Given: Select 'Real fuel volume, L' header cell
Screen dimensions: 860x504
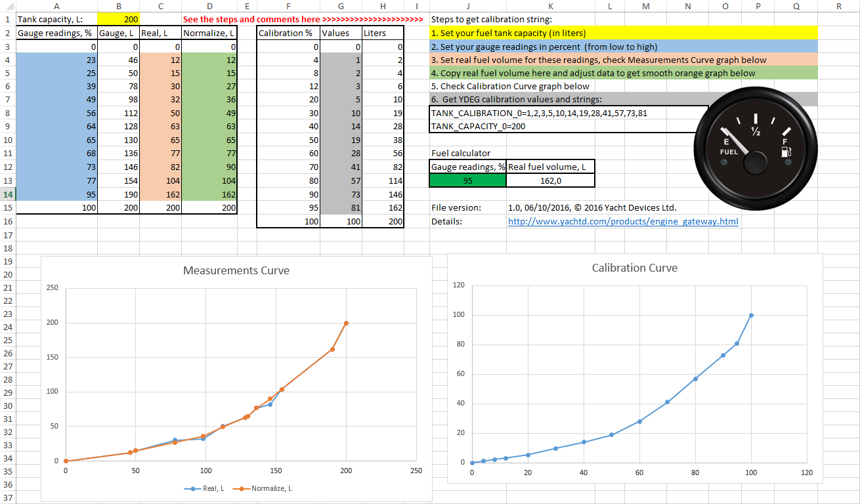Looking at the screenshot, I should click(551, 167).
